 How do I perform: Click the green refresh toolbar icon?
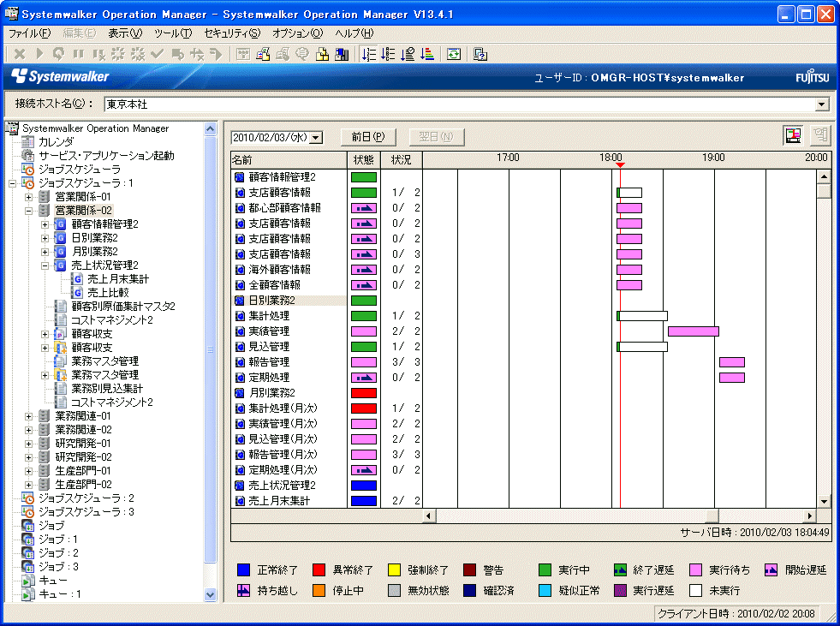[454, 54]
